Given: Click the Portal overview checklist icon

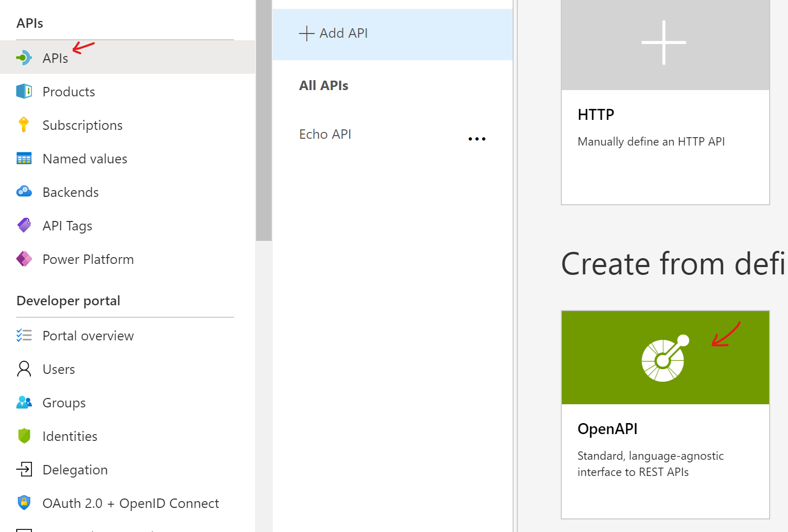Looking at the screenshot, I should pyautogui.click(x=24, y=335).
